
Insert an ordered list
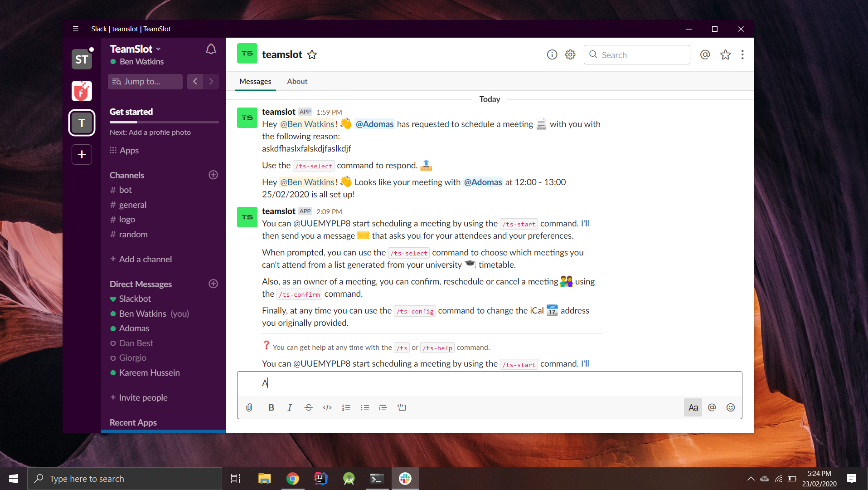coord(346,407)
